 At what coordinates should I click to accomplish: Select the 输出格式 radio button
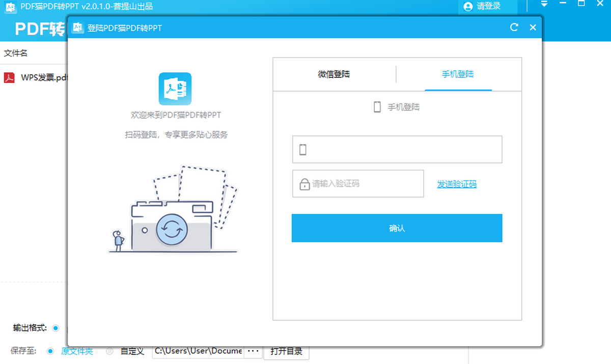(55, 328)
